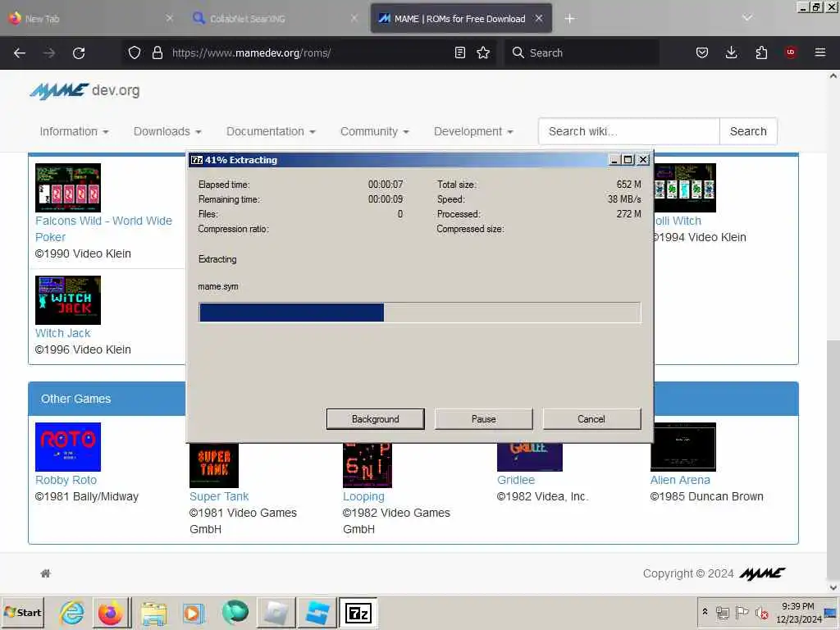Close the MAME ROMs tab
840x630 pixels.
click(x=539, y=19)
